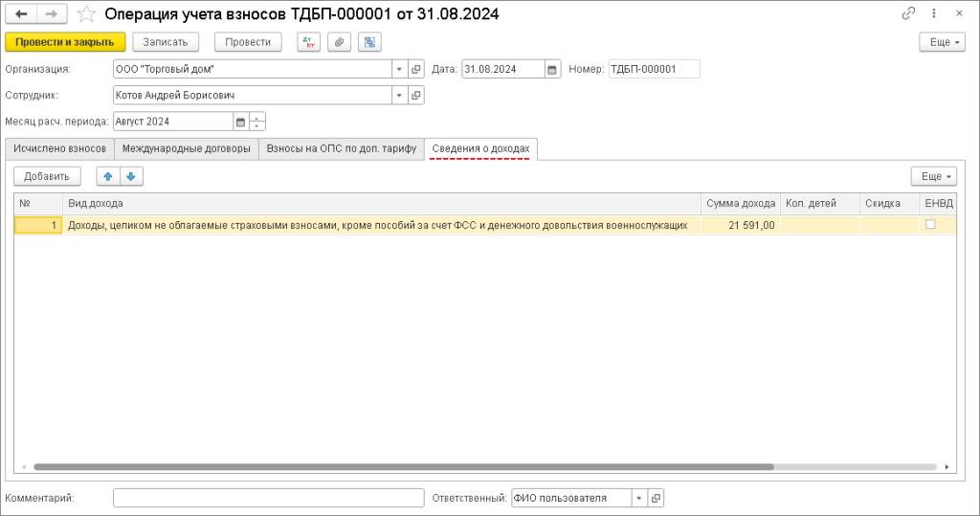Expand Организация dropdown list
This screenshot has height=516, width=980.
pos(399,69)
